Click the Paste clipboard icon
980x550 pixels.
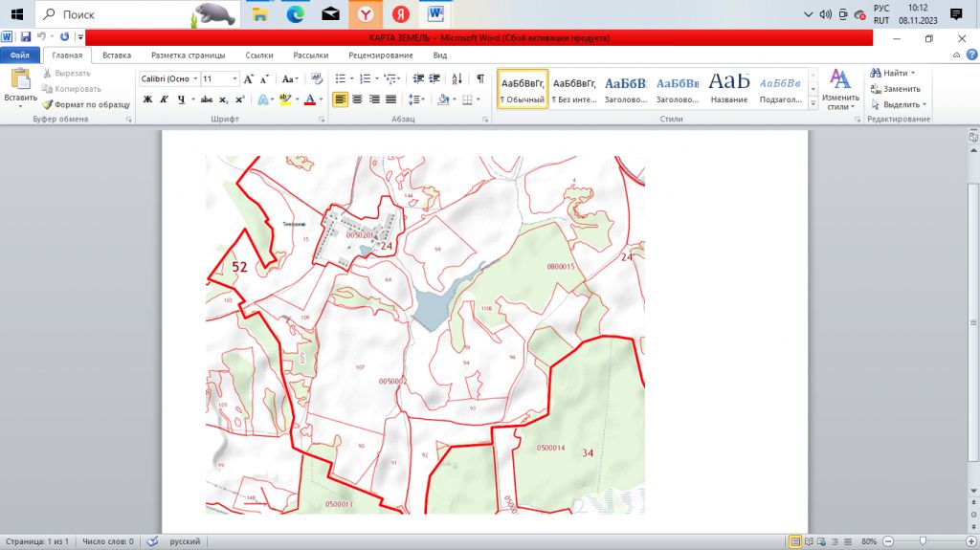(x=20, y=80)
